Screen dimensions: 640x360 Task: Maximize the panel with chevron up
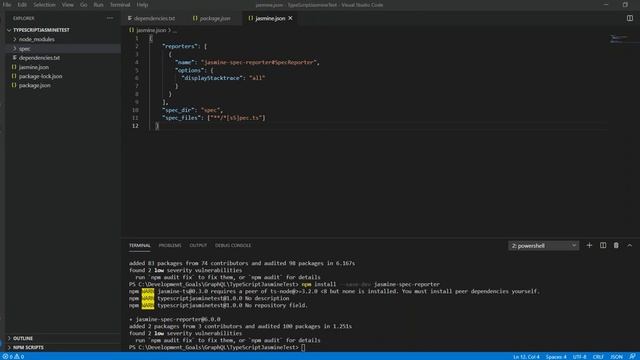(x=629, y=245)
